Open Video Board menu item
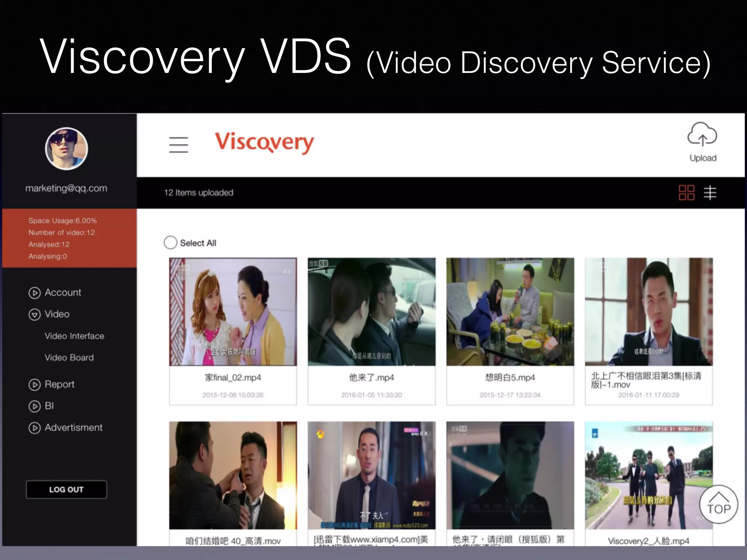 click(69, 357)
